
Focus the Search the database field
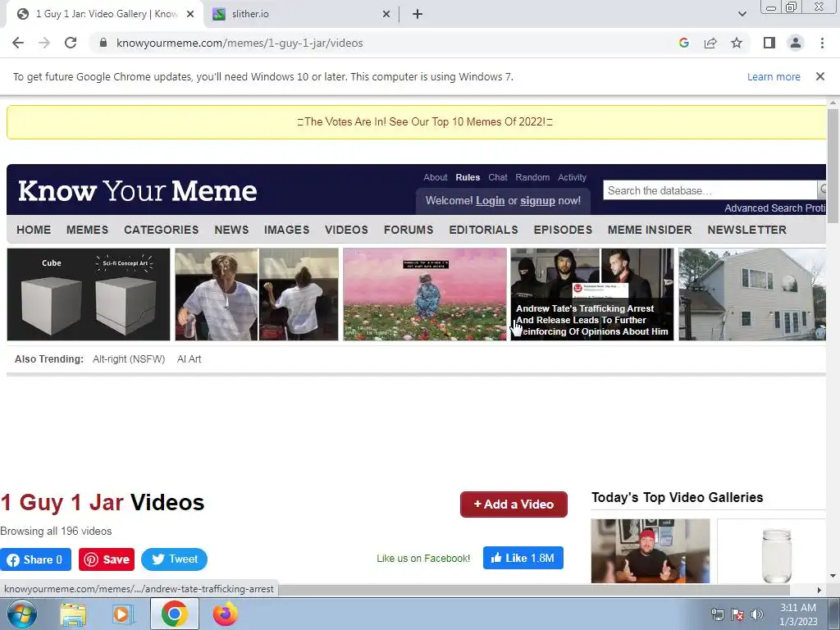coord(710,190)
